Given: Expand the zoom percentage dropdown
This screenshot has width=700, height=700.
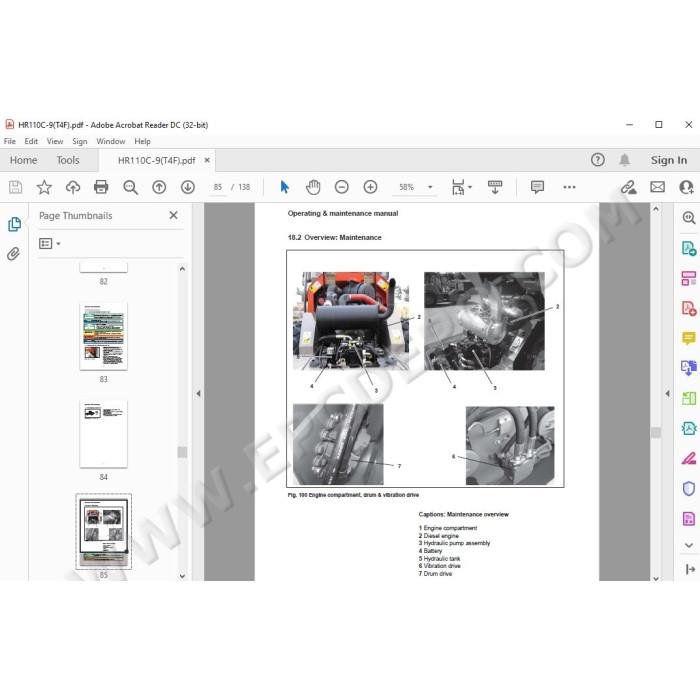Looking at the screenshot, I should (430, 187).
